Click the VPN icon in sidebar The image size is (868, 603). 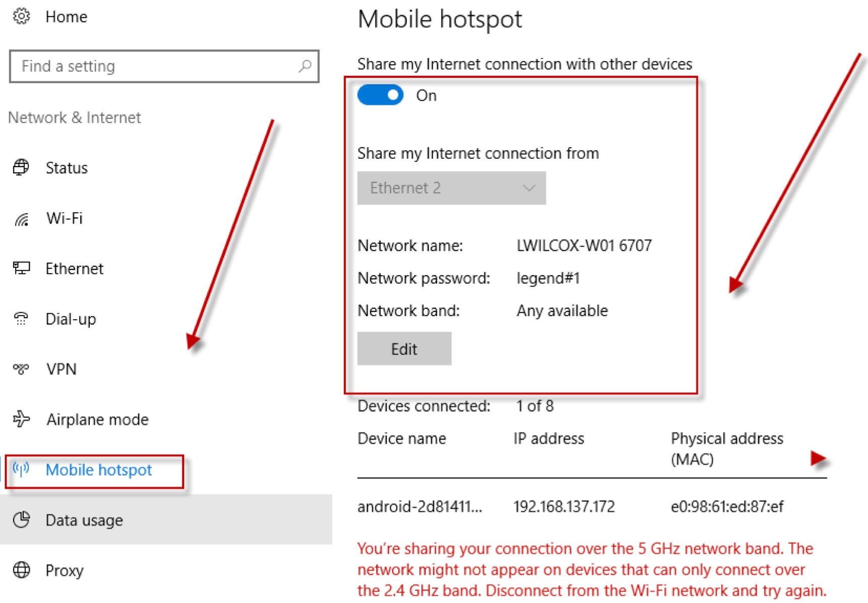[21, 369]
